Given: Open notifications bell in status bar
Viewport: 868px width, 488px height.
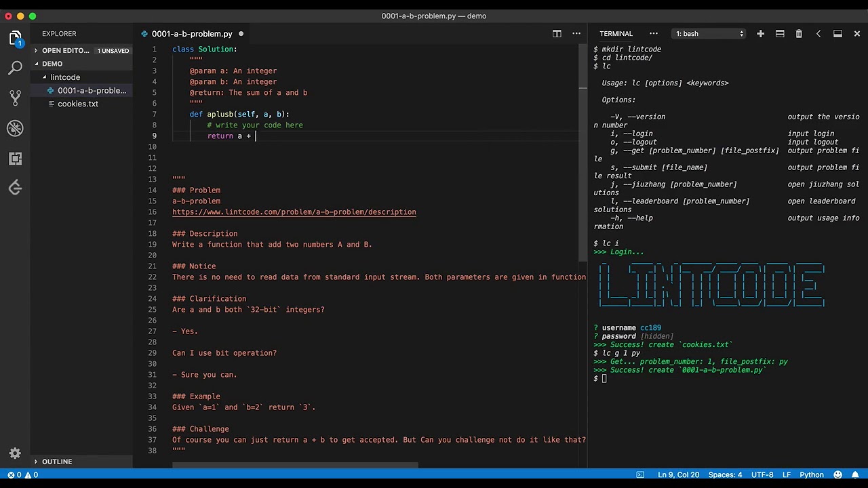Looking at the screenshot, I should (856, 474).
